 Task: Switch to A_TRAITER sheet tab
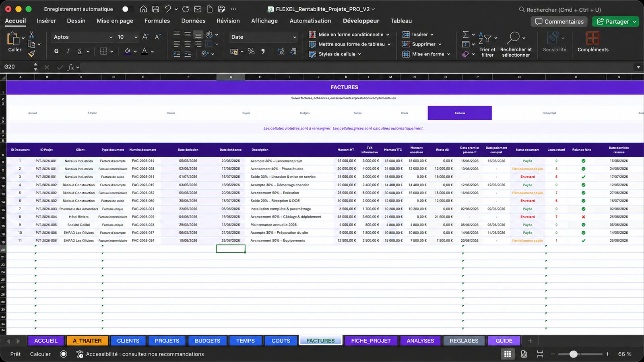coord(87,341)
